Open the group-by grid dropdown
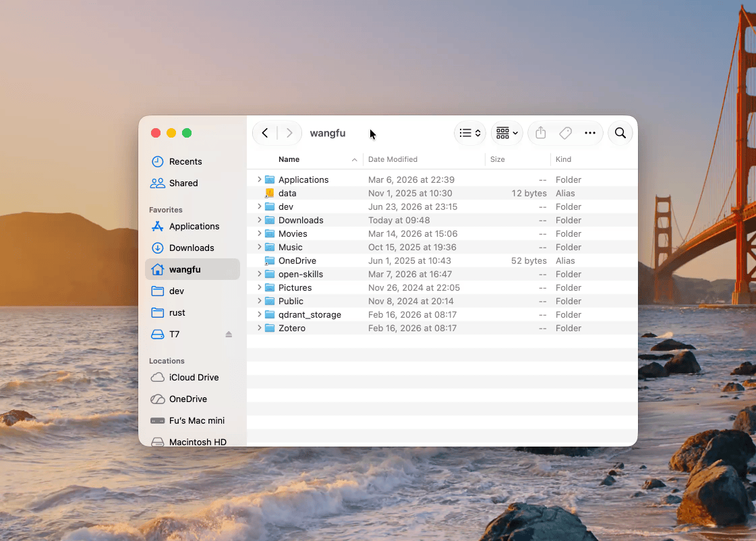Viewport: 756px width, 541px height. pyautogui.click(x=506, y=133)
